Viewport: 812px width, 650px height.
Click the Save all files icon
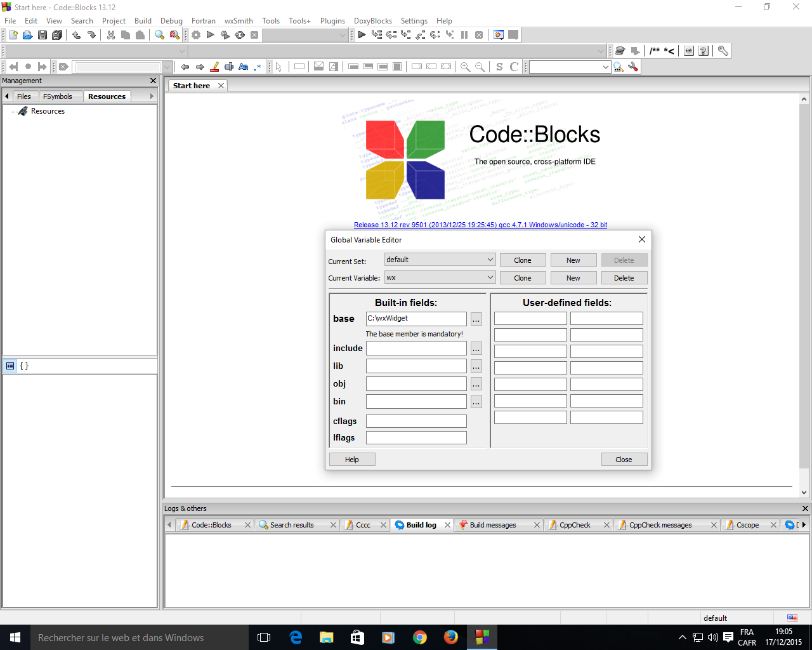(57, 35)
